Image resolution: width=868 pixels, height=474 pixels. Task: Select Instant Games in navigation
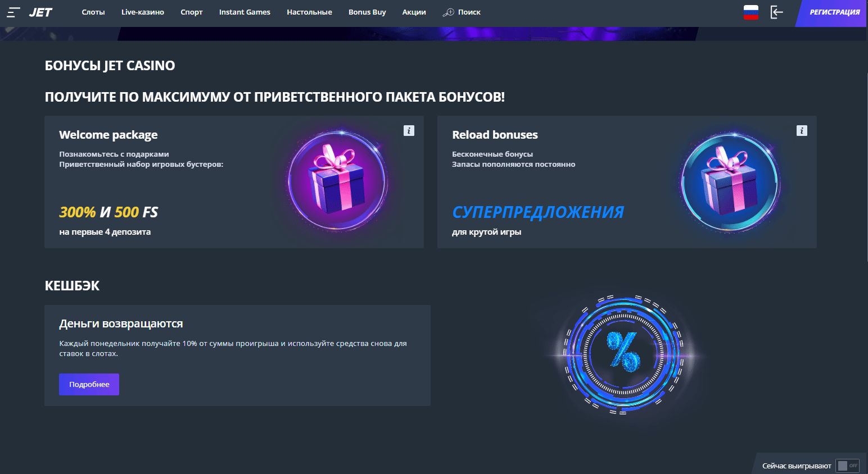[245, 12]
